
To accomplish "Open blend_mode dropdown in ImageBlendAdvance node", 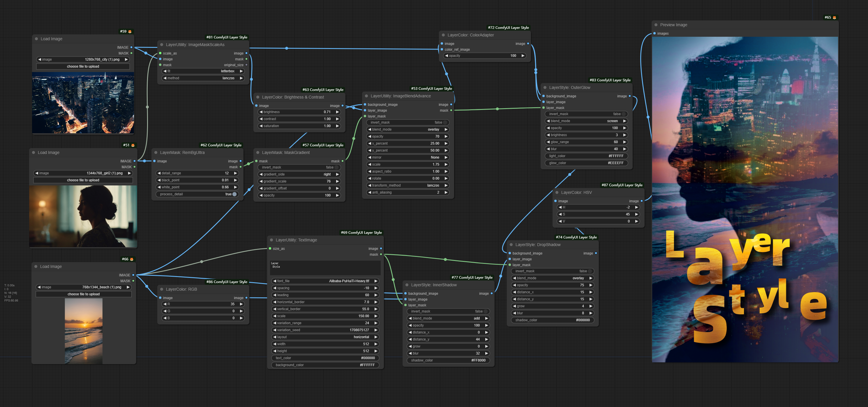I will (x=407, y=129).
